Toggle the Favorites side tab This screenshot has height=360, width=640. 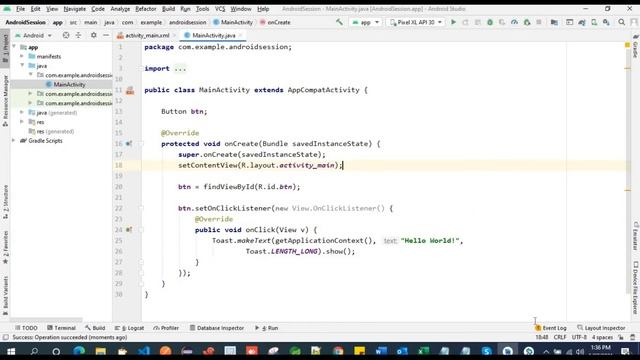tap(5, 247)
